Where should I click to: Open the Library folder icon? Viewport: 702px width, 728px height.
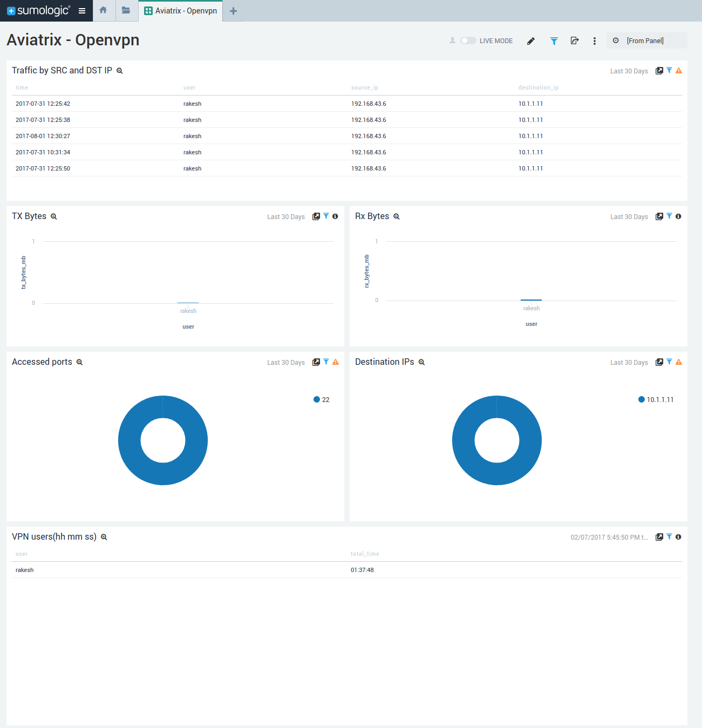click(x=126, y=10)
